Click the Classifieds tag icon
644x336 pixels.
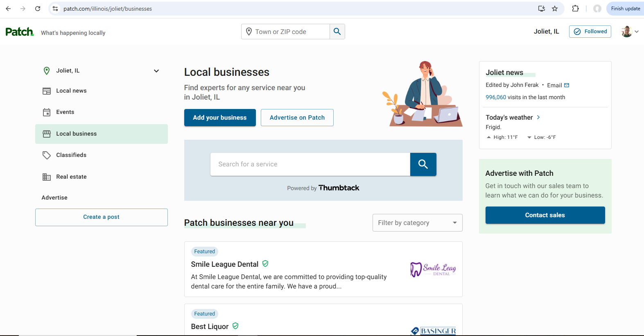47,155
